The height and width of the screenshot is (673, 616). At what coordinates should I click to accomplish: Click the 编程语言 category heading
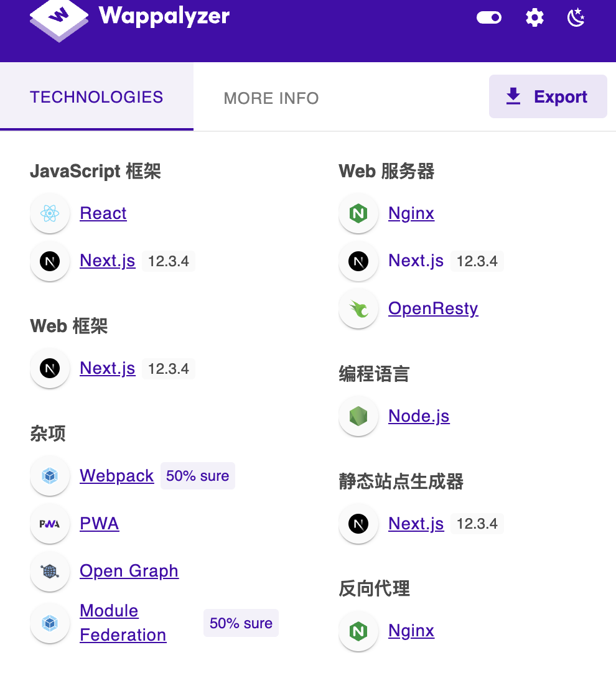pos(374,374)
